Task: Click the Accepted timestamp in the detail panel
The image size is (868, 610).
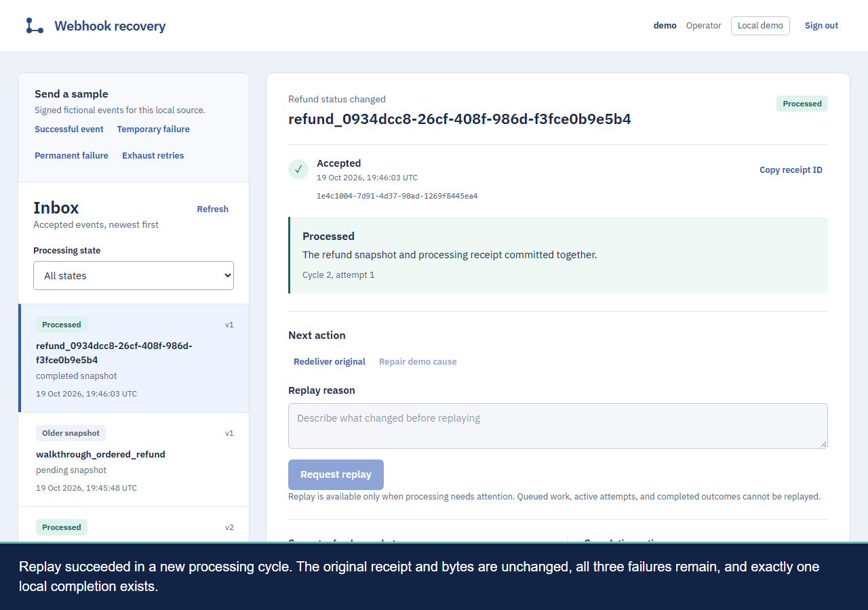Action: [x=367, y=178]
